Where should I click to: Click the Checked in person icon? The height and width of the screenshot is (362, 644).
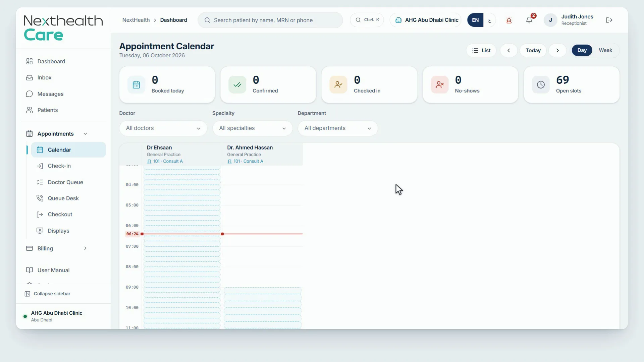(338, 85)
